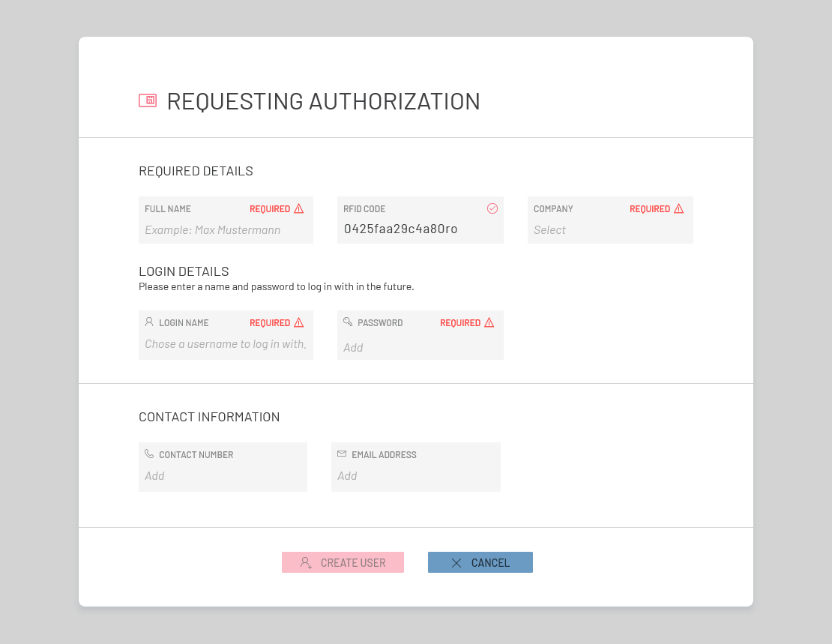
Task: Click the Email Address input field
Action: (415, 476)
